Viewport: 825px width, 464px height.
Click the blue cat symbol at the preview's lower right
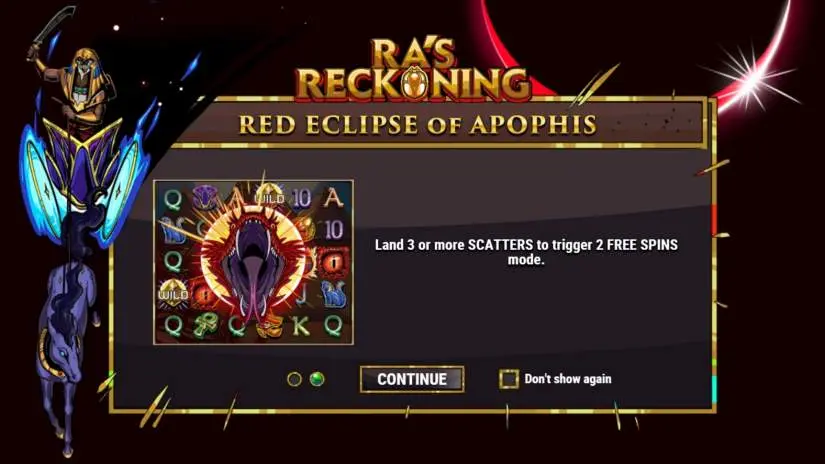[333, 294]
